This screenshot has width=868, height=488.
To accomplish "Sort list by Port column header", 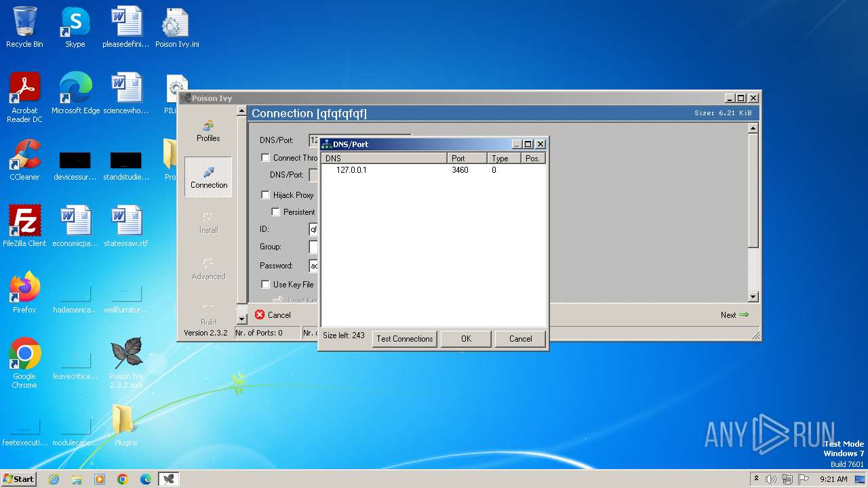I will tap(467, 159).
